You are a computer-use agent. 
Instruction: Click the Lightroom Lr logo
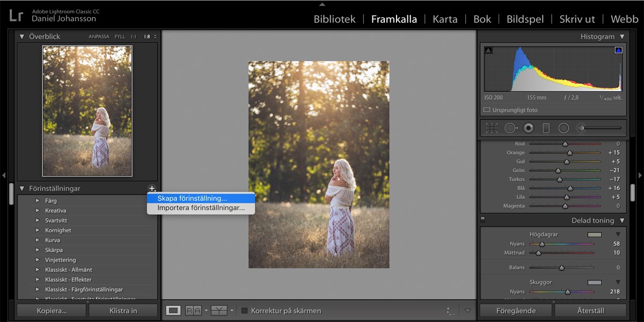point(16,15)
